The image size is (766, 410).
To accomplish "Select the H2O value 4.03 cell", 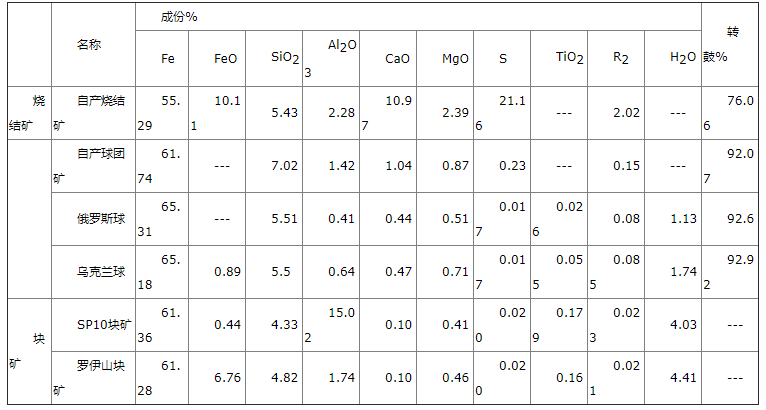I will [x=683, y=324].
